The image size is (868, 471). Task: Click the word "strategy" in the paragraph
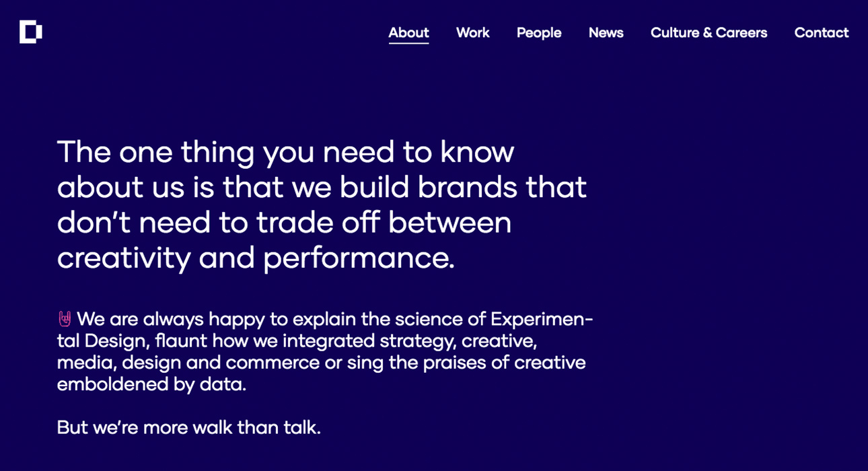tap(417, 341)
